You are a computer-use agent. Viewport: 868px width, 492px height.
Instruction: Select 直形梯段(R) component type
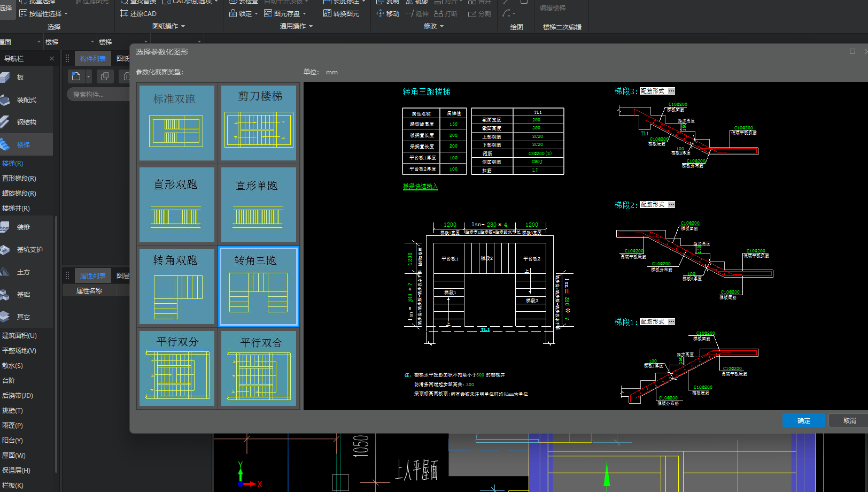19,179
